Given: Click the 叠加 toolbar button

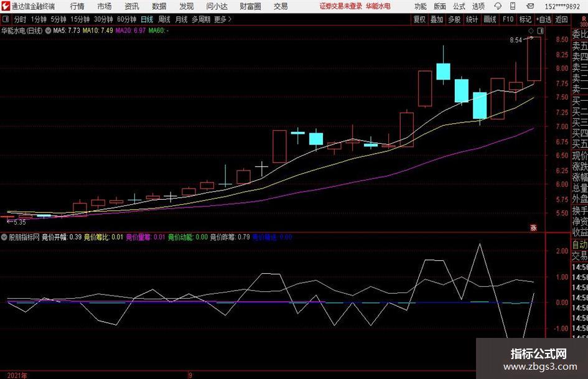Looking at the screenshot, I should click(437, 19).
